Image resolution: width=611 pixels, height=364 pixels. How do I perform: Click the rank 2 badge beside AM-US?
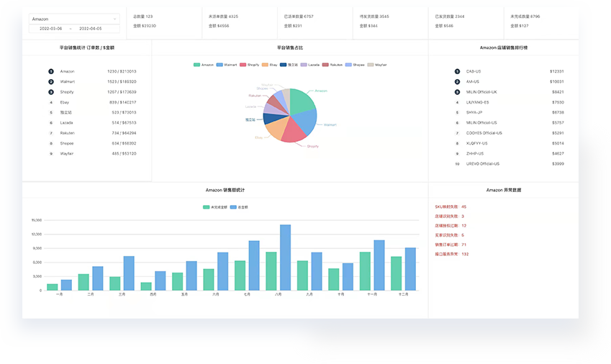point(457,82)
